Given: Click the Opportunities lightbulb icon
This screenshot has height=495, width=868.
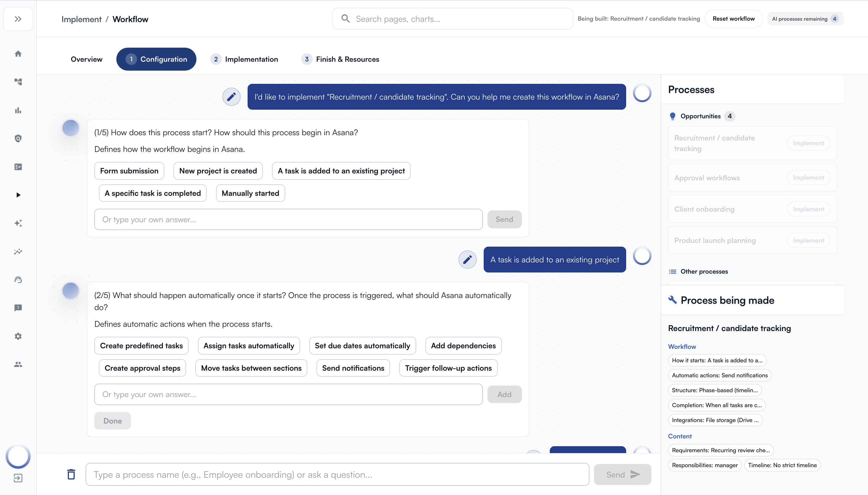Looking at the screenshot, I should coord(672,116).
